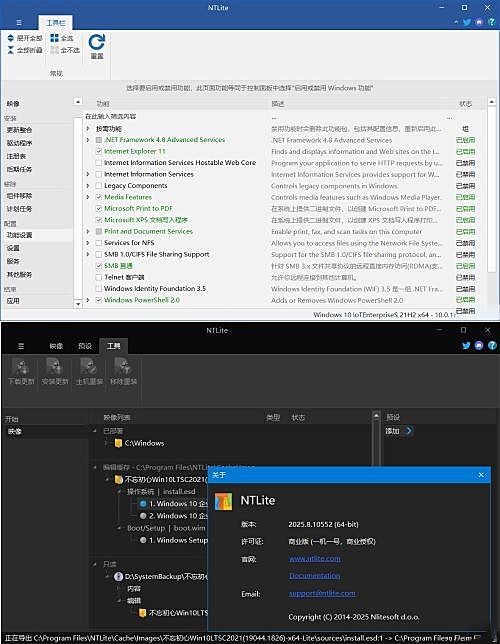
Task: Enable Services for NFS checkbox
Action: click(x=99, y=243)
